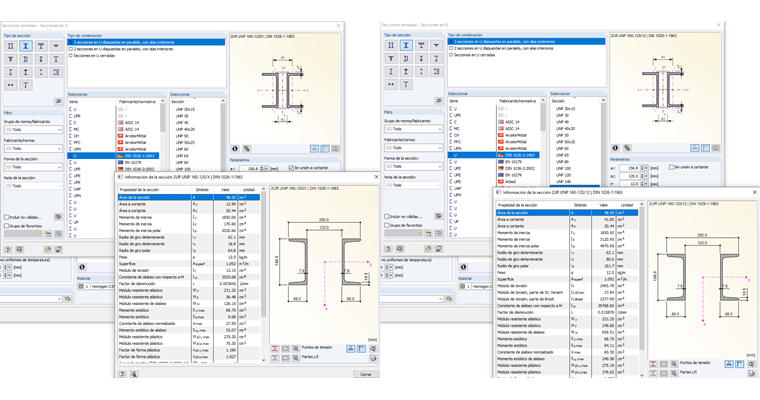Click zoom icon under right window section preview
This screenshot has height=400, width=760.
716,148
